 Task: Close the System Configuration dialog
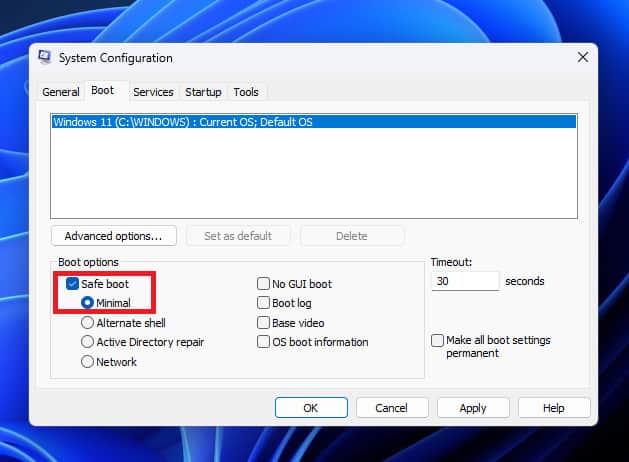tap(582, 58)
